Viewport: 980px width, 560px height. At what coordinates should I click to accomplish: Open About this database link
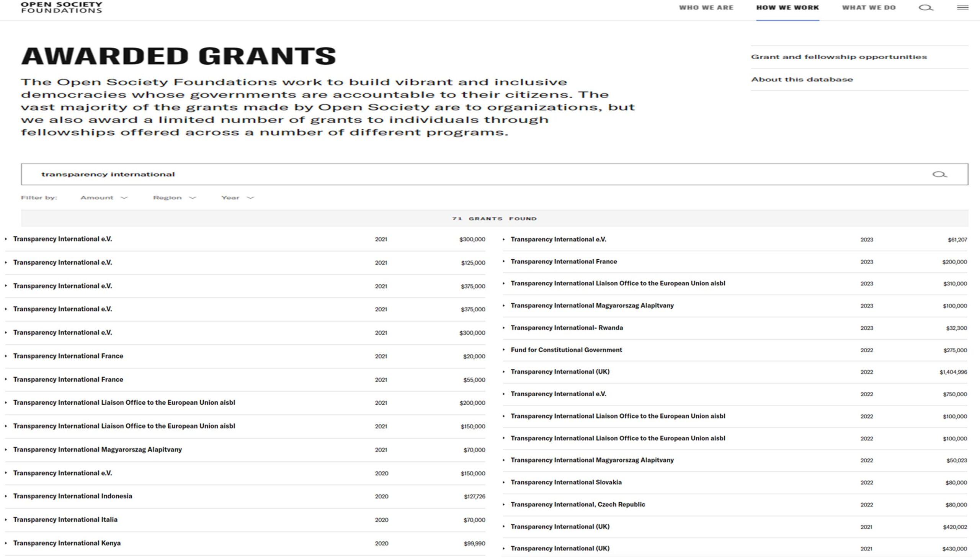point(802,80)
